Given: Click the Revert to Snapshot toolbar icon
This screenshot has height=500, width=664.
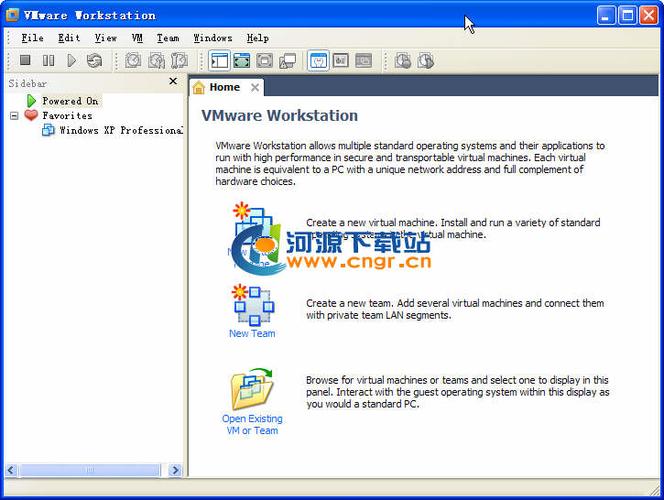Looking at the screenshot, I should click(156, 61).
